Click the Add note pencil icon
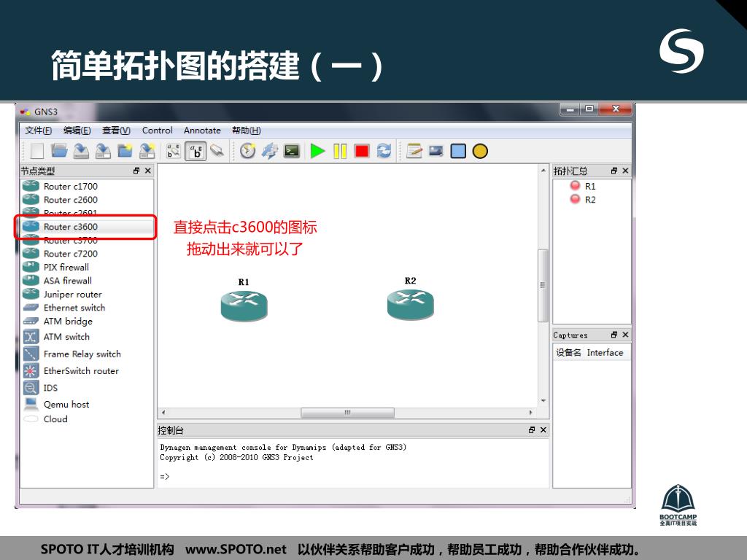This screenshot has height=560, width=747. [x=414, y=151]
